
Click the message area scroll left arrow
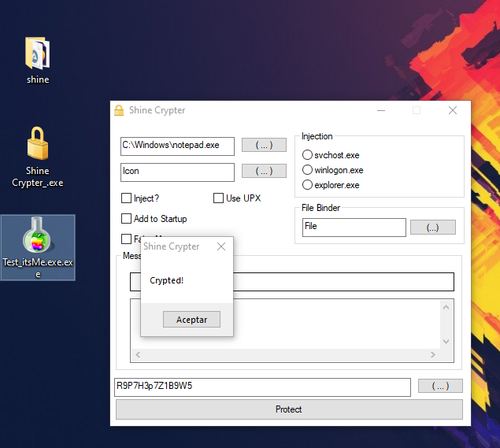tap(138, 354)
